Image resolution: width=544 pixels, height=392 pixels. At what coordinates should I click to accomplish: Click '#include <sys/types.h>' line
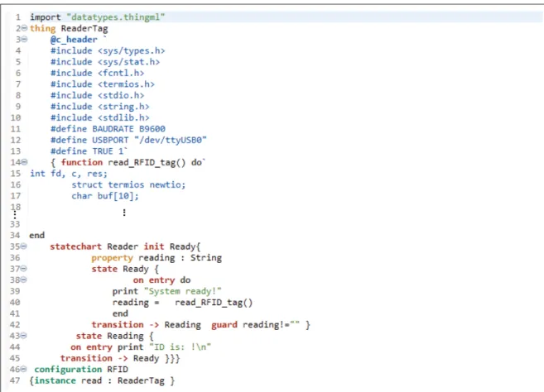[108, 50]
